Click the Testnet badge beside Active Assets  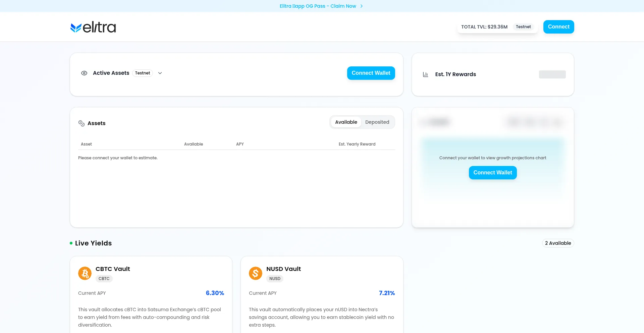click(143, 73)
